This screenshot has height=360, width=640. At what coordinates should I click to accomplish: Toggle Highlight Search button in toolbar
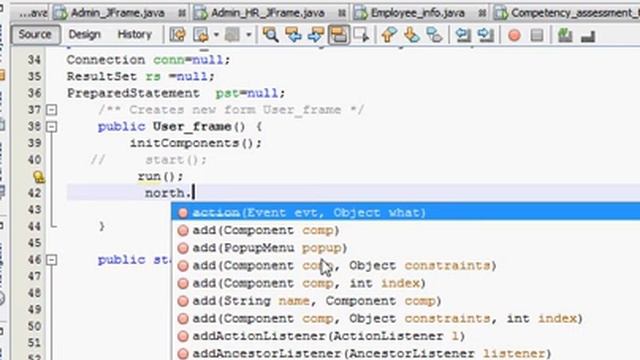[x=339, y=35]
